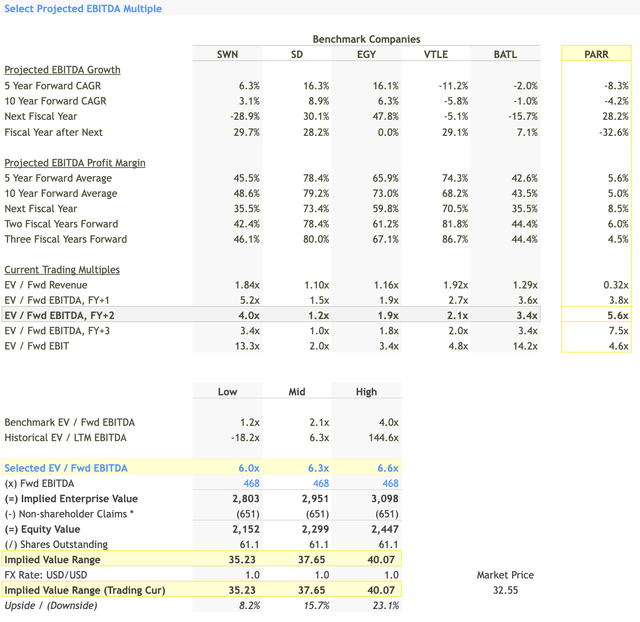Click the Low selected multiple 6.0x
The image size is (640, 622).
[x=249, y=468]
